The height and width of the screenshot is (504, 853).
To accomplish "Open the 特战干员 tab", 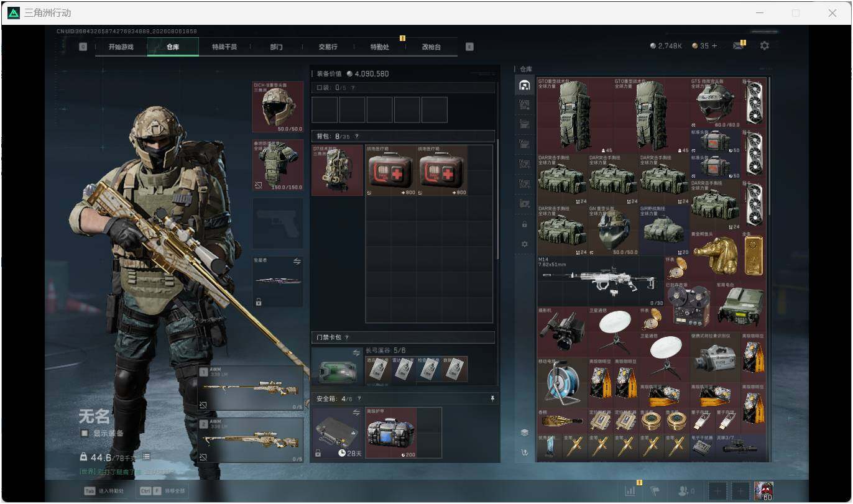I will coord(224,47).
